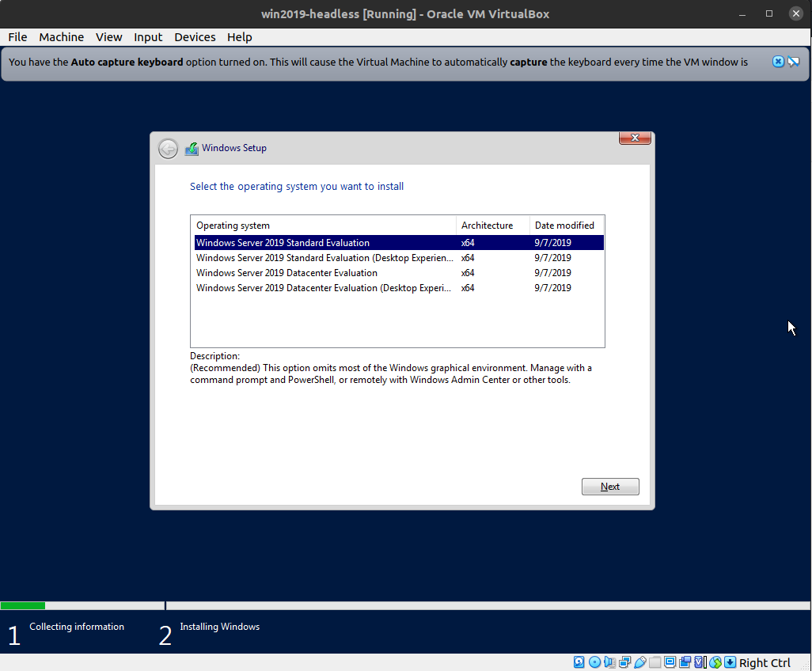The image size is (812, 671).
Task: Click the Right Ctrl host key label
Action: (765, 663)
